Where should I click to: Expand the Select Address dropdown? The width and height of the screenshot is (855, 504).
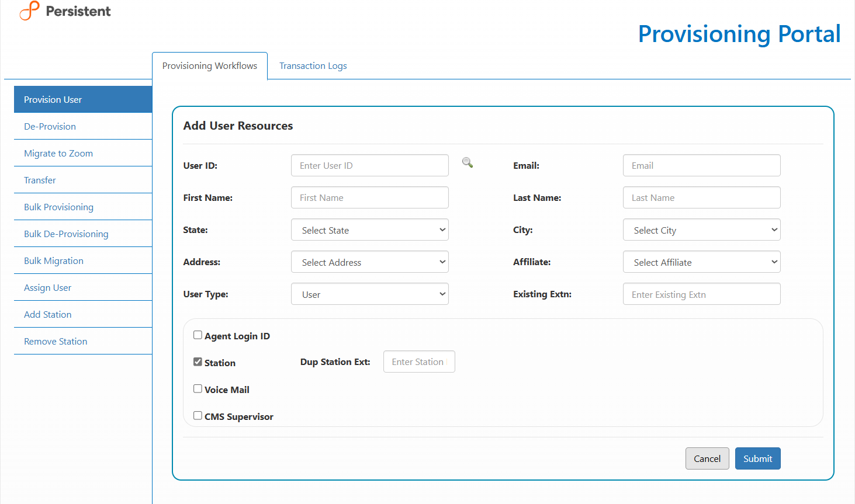pyautogui.click(x=370, y=262)
